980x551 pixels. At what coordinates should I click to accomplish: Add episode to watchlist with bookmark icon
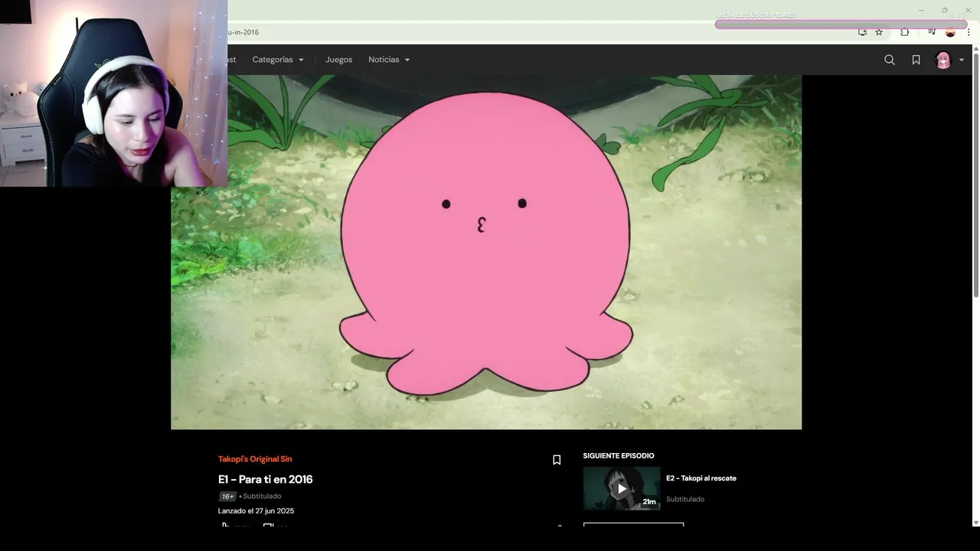(557, 460)
